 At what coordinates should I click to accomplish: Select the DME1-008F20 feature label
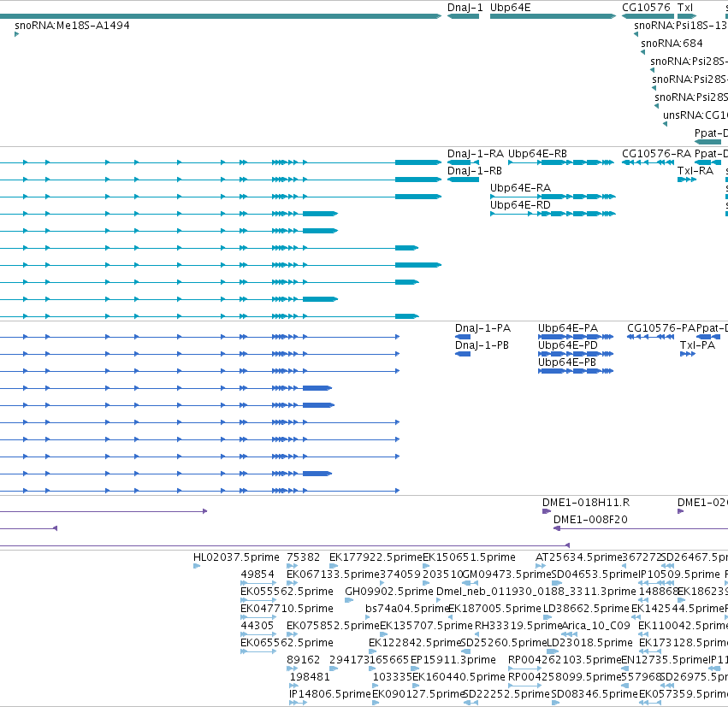[590, 520]
